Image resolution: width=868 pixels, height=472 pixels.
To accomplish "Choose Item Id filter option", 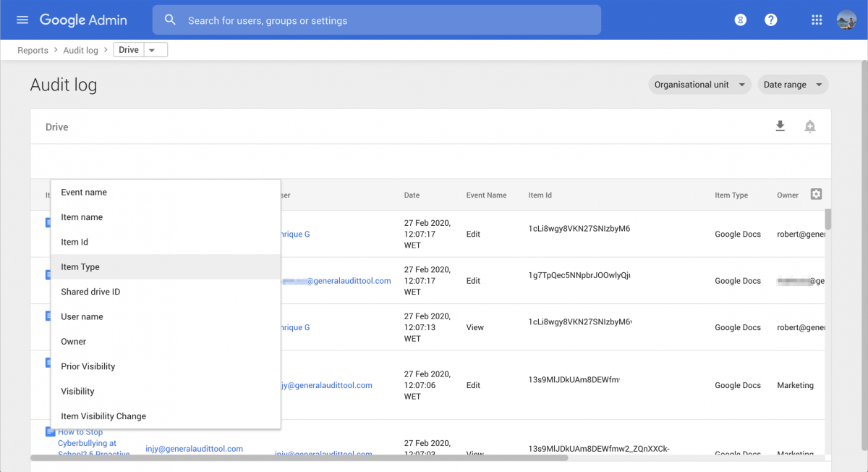I will [x=166, y=242].
